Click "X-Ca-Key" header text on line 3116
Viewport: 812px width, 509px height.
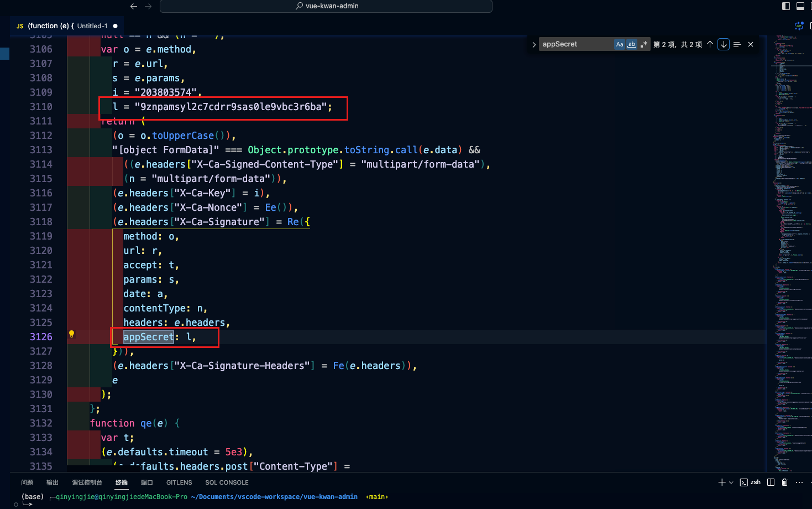tap(202, 193)
